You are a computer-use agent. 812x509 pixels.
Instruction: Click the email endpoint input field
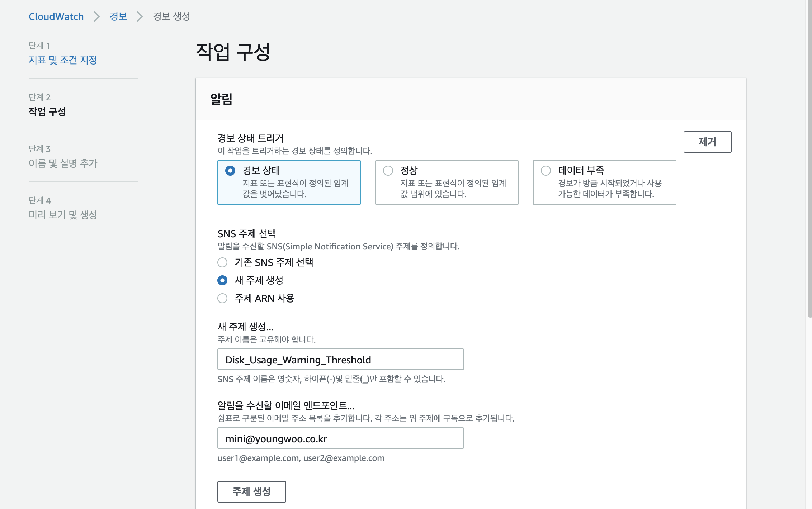(340, 438)
